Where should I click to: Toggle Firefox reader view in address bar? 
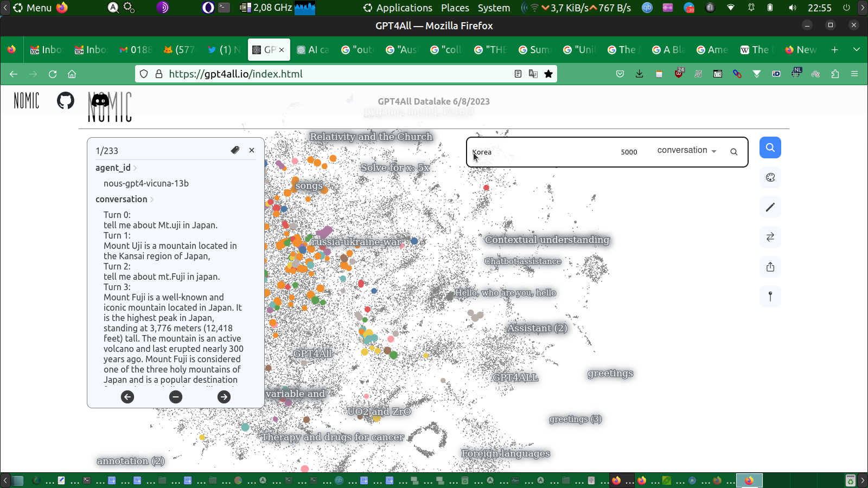(518, 74)
